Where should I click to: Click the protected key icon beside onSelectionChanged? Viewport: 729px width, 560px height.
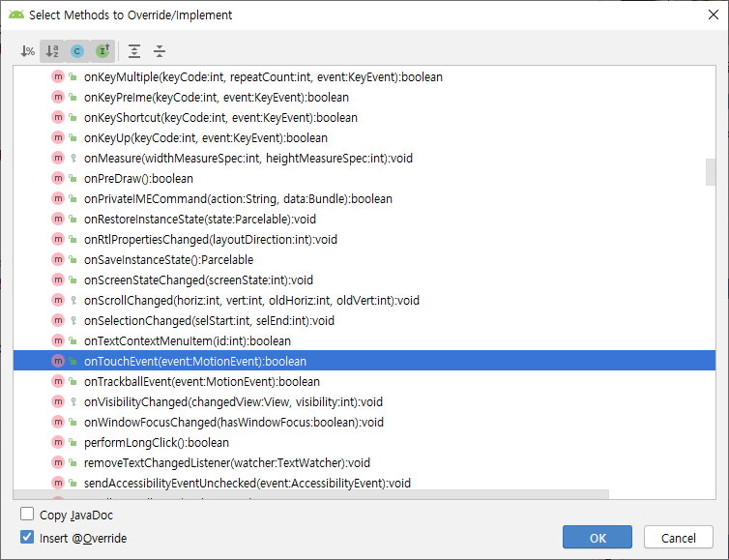(x=73, y=320)
